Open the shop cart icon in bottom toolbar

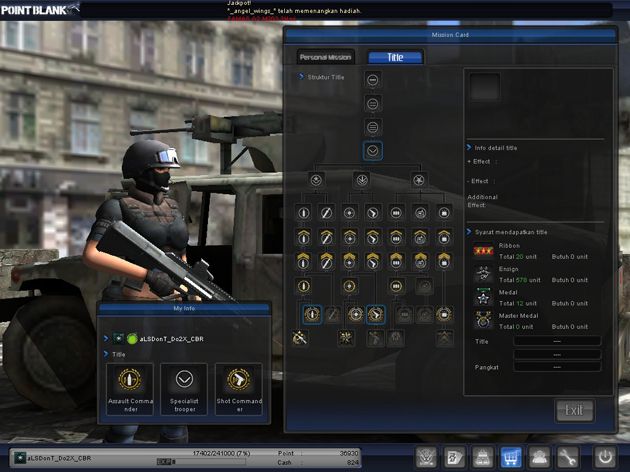click(511, 457)
